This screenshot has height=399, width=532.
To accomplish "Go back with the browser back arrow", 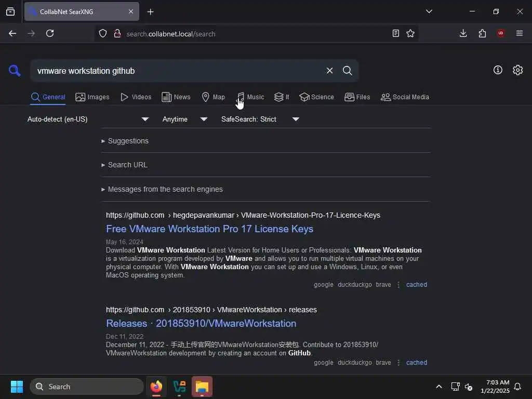I will tap(12, 33).
